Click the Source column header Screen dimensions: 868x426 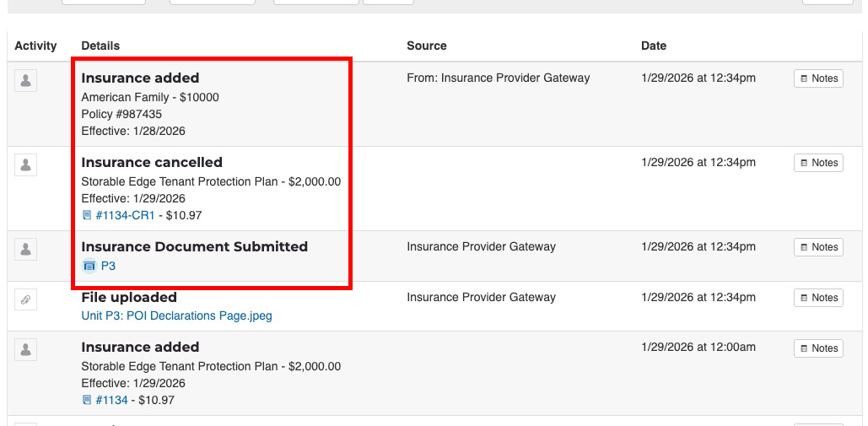coord(426,46)
